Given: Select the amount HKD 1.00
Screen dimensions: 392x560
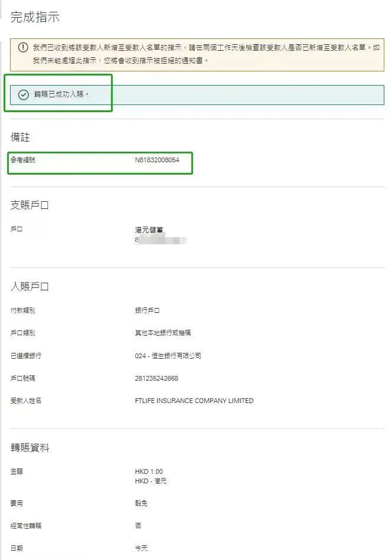Looking at the screenshot, I should click(149, 471).
